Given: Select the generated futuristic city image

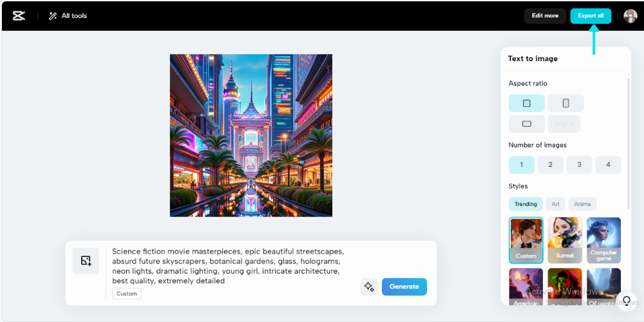Looking at the screenshot, I should point(251,135).
